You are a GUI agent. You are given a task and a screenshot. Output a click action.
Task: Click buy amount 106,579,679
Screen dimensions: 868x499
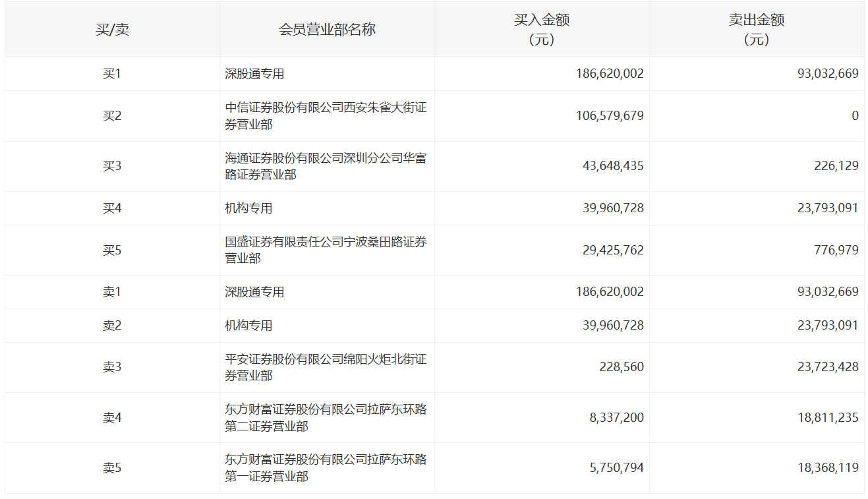coord(608,116)
